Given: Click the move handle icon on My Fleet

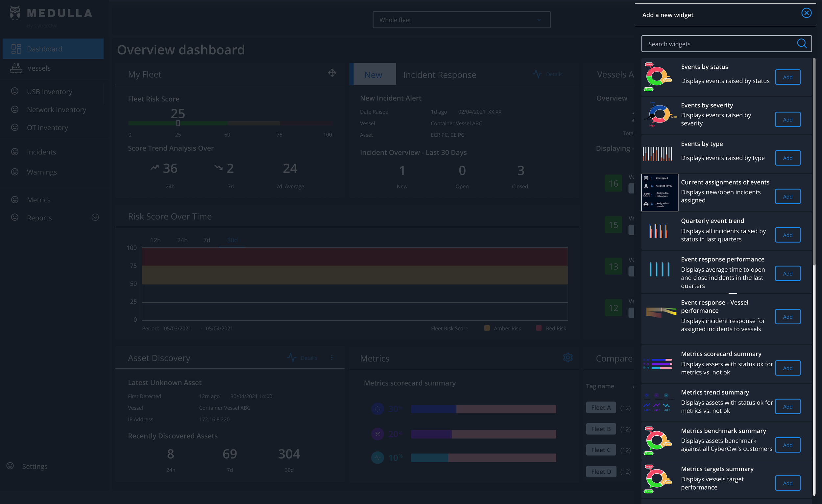Looking at the screenshot, I should point(332,73).
